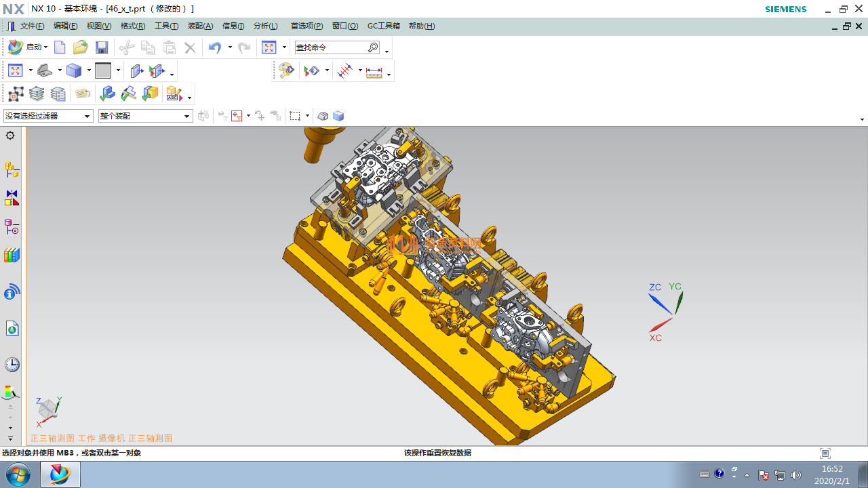Open the 装配(A) menu
Viewport: 868px width, 488px height.
pyautogui.click(x=200, y=26)
